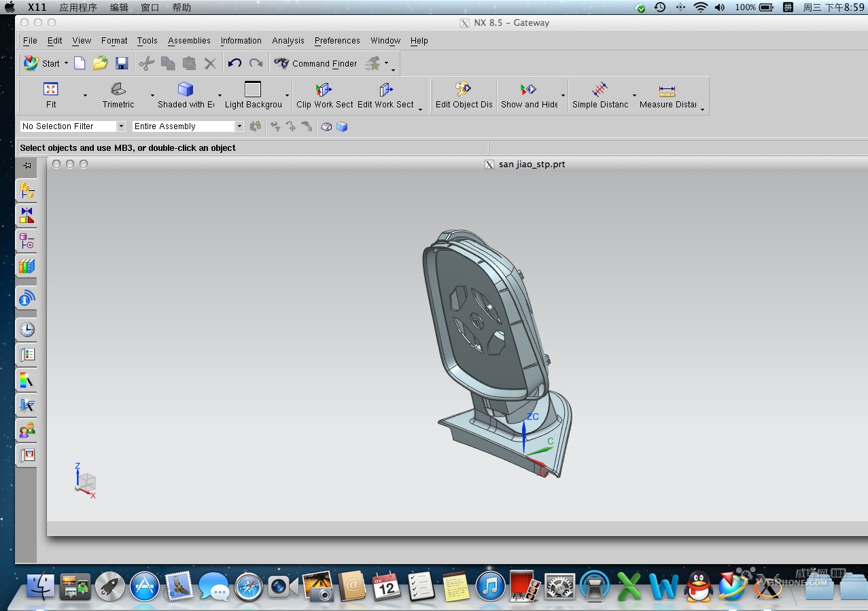Click the view triad axes in viewport corner
868x611 pixels.
(84, 481)
